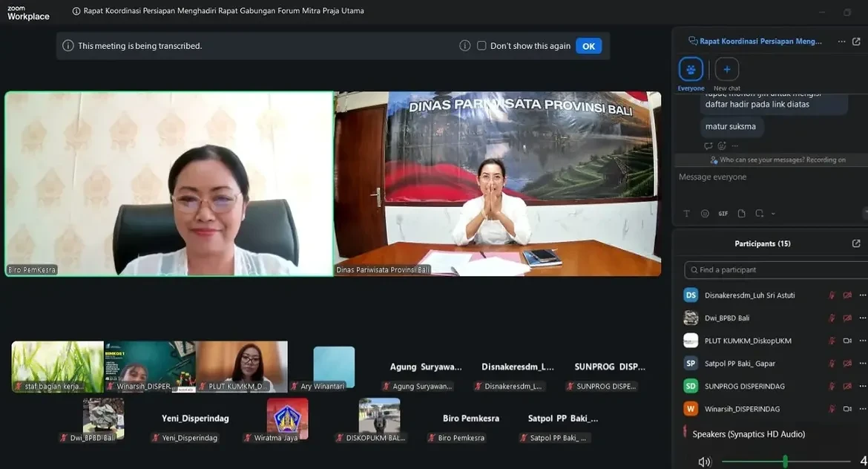This screenshot has height=469, width=868.
Task: Open the chat panel's three-dot options menu
Action: click(841, 42)
